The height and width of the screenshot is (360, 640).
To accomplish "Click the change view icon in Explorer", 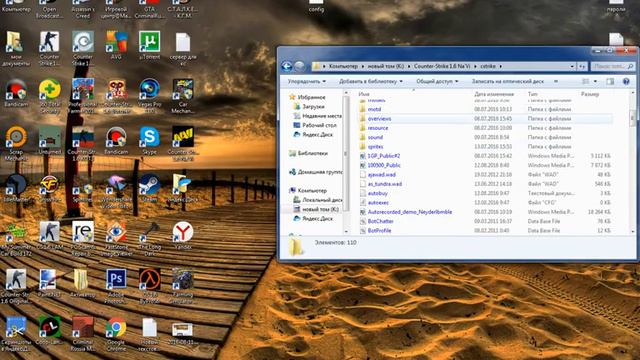I will point(586,82).
